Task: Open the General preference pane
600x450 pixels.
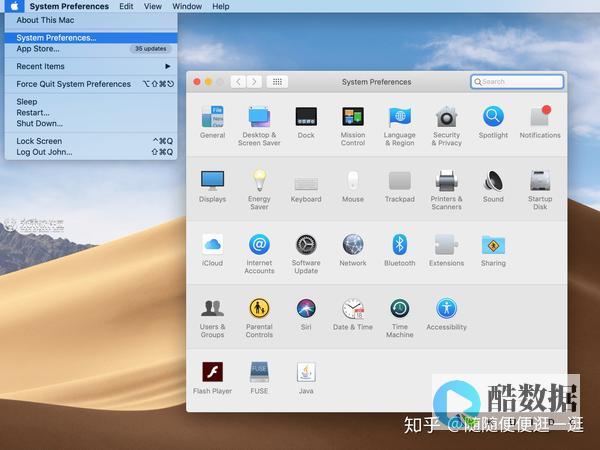Action: click(x=212, y=122)
